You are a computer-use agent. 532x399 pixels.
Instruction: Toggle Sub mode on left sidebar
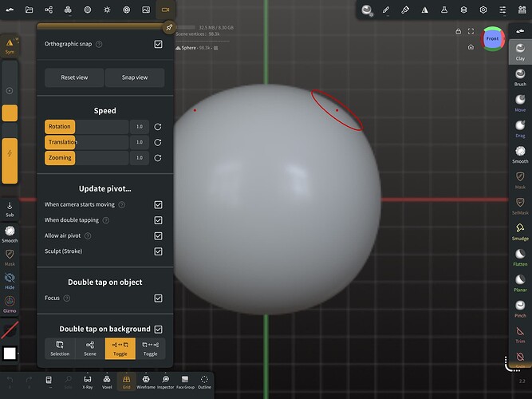coord(10,209)
